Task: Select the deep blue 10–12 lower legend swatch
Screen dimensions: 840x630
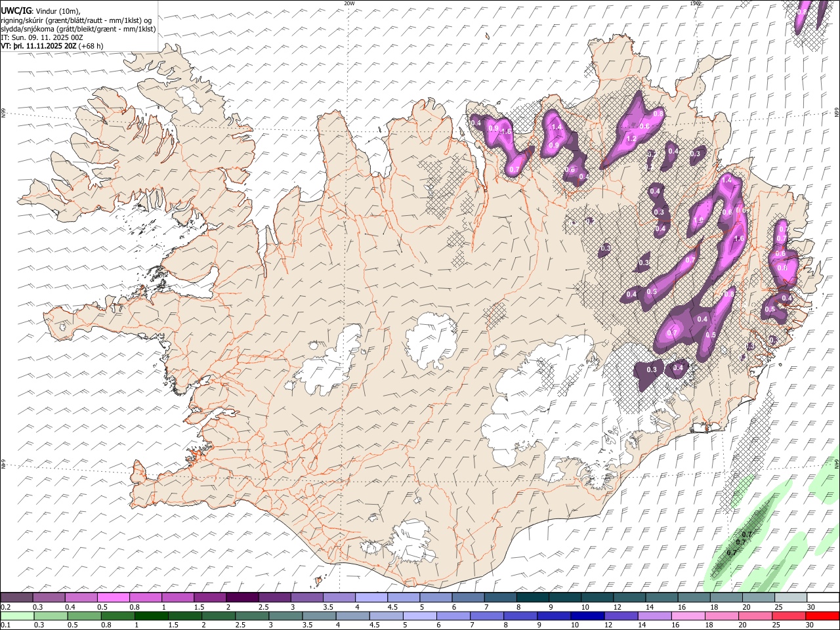Action: 587,616
